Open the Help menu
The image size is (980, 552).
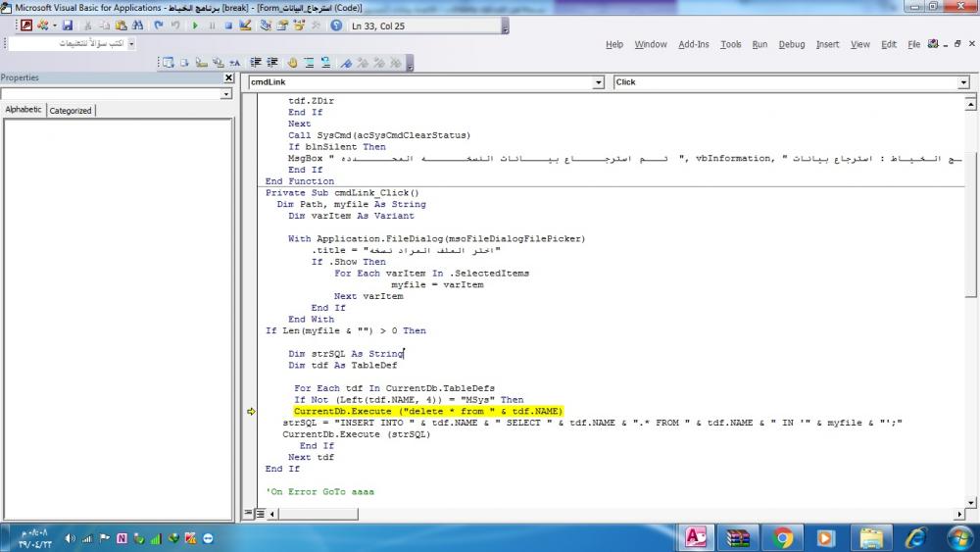pyautogui.click(x=614, y=44)
